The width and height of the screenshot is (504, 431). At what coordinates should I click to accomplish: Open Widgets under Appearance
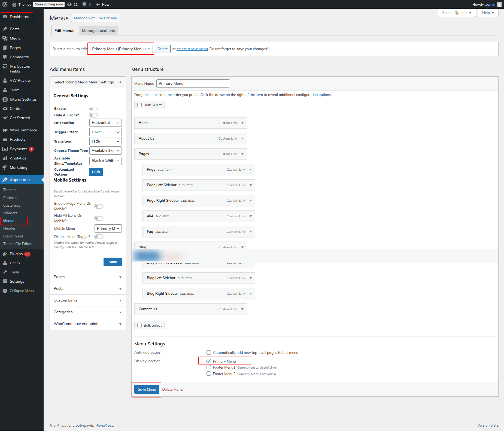click(10, 213)
